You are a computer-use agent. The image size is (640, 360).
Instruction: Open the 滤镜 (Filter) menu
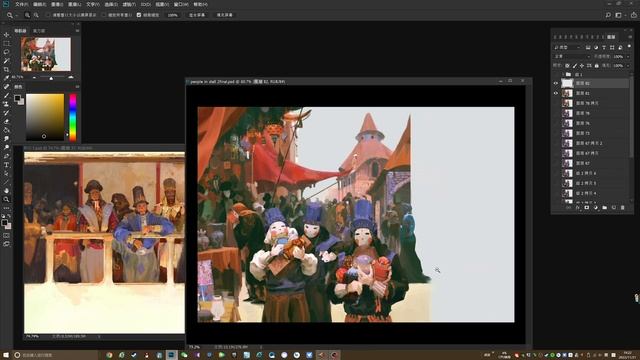pos(129,4)
